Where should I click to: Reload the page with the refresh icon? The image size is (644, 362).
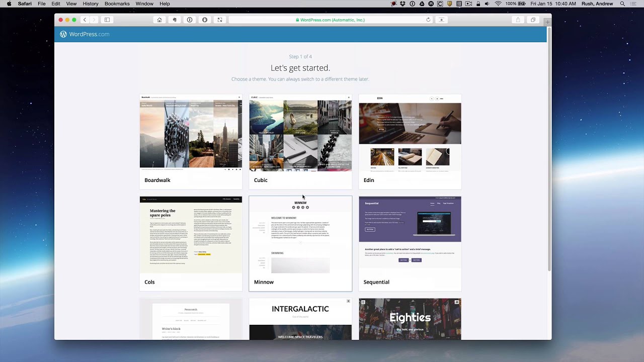tap(428, 20)
